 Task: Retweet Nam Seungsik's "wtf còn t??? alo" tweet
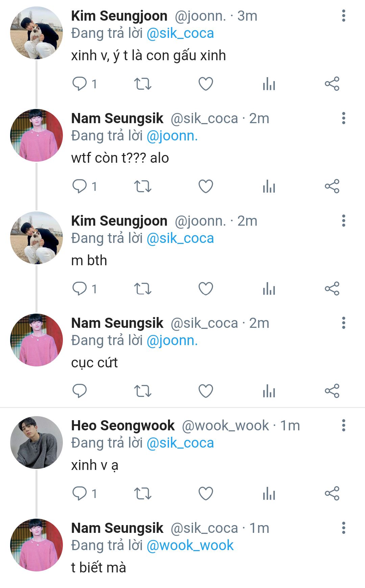143,186
